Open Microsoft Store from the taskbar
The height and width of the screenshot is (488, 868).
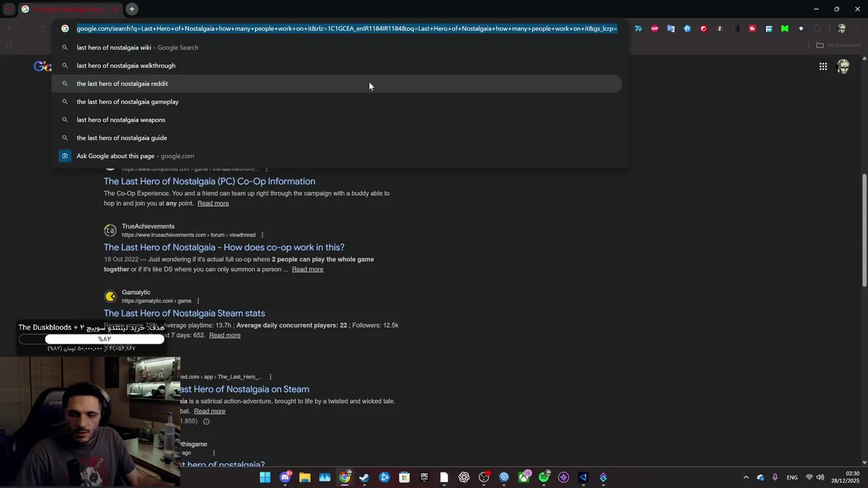404,477
